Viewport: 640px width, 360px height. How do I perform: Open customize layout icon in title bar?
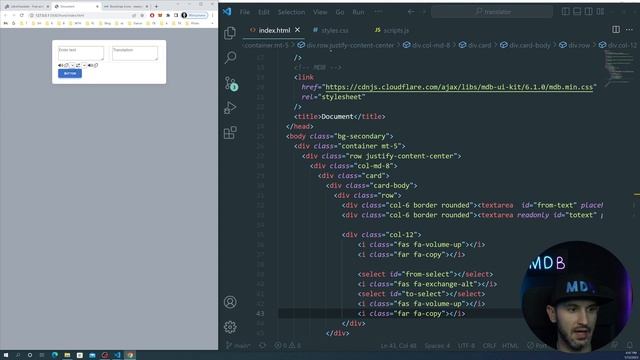pyautogui.click(x=600, y=11)
